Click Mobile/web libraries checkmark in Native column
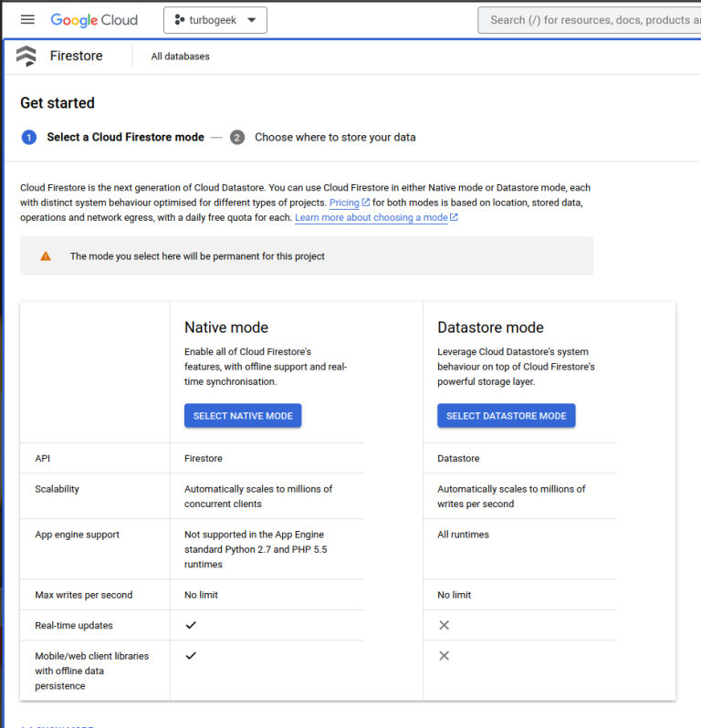Screen dimensions: 701x728 (x=191, y=656)
